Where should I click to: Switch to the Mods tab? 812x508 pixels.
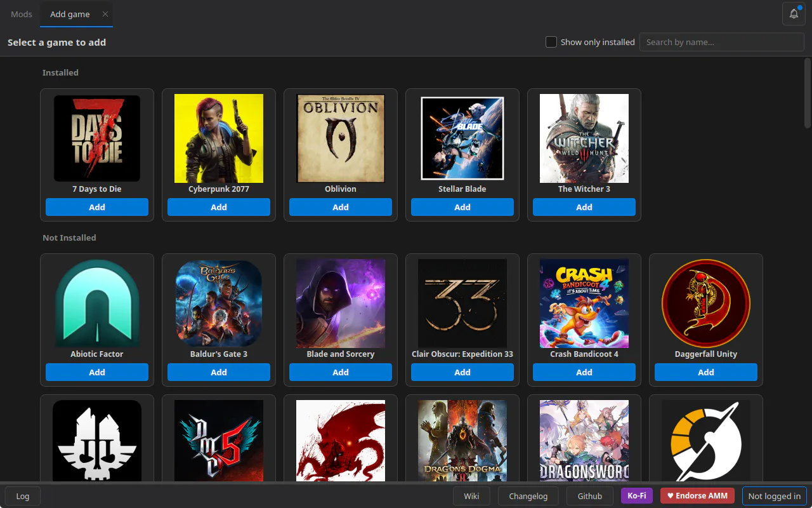tap(22, 14)
